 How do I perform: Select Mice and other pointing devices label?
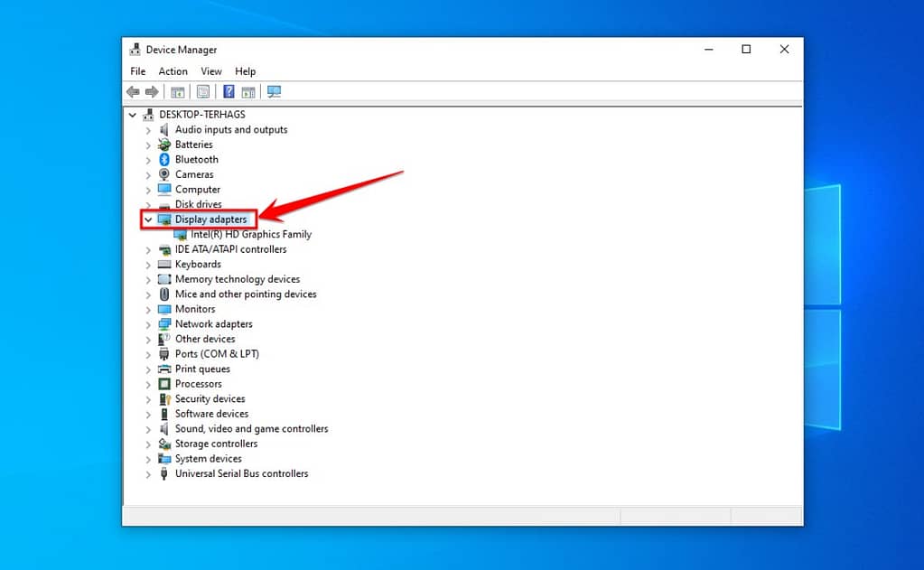pyautogui.click(x=246, y=294)
